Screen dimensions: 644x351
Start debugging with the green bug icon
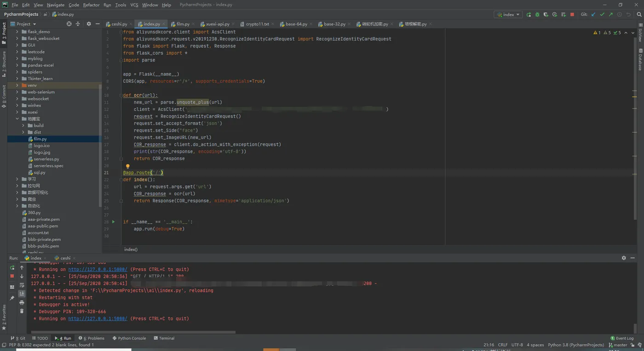(x=537, y=14)
